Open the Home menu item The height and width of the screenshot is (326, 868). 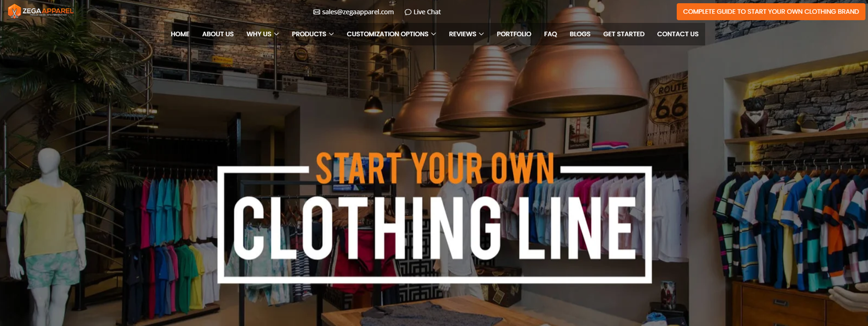click(180, 34)
